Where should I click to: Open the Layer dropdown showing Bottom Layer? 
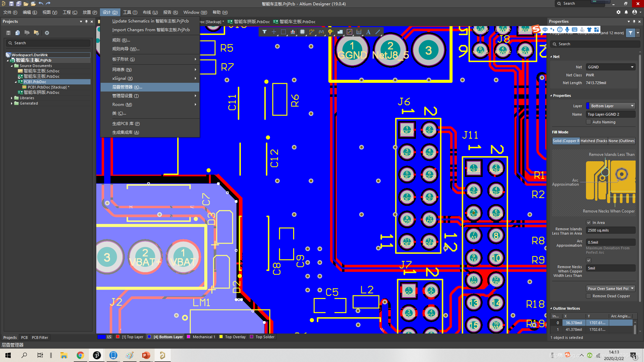tap(610, 106)
